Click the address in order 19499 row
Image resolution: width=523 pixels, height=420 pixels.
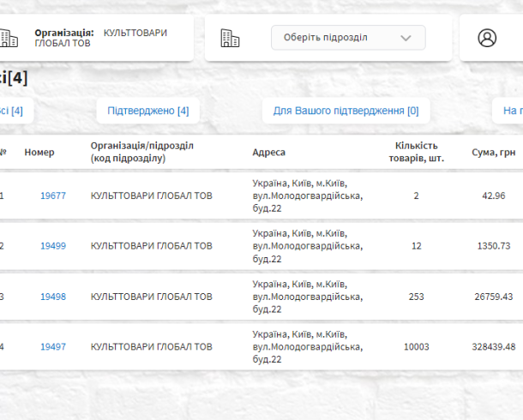pos(308,246)
